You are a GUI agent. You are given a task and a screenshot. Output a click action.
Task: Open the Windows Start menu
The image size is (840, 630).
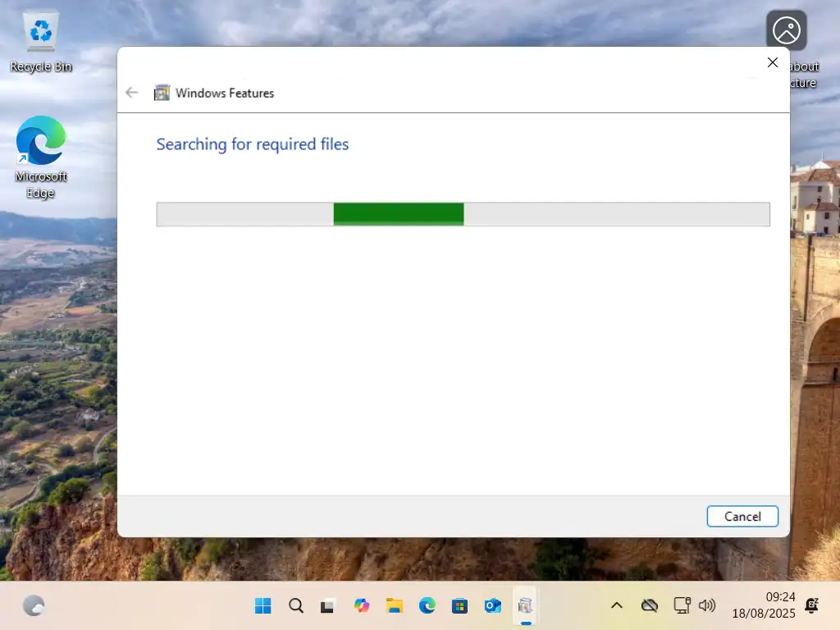click(263, 606)
